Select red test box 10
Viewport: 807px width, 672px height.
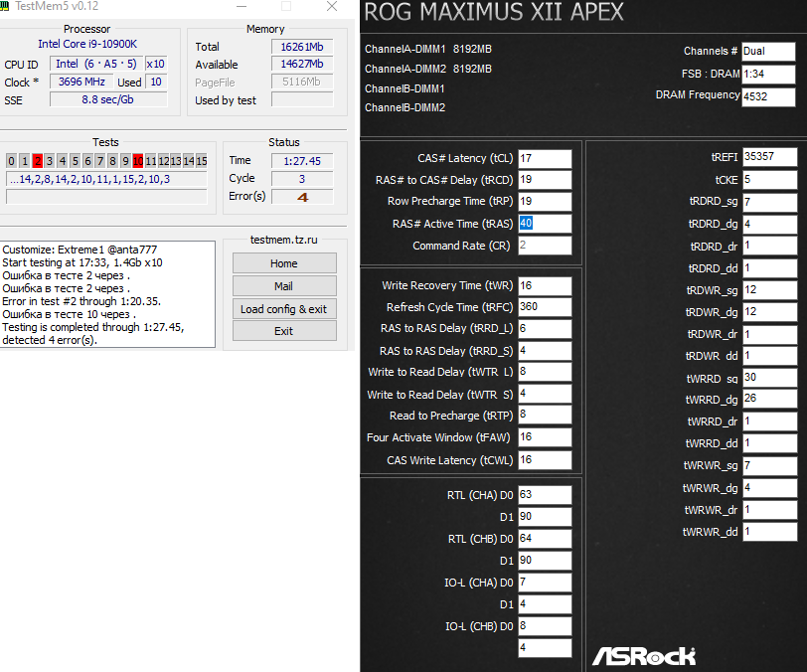[x=138, y=161]
